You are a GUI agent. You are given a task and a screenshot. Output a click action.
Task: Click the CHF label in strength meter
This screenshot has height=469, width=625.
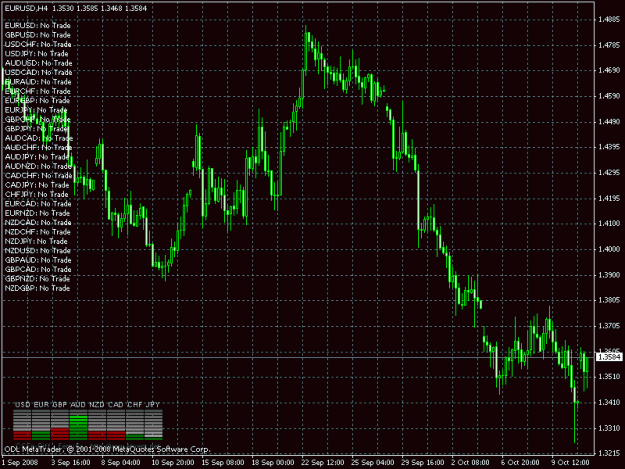point(135,404)
